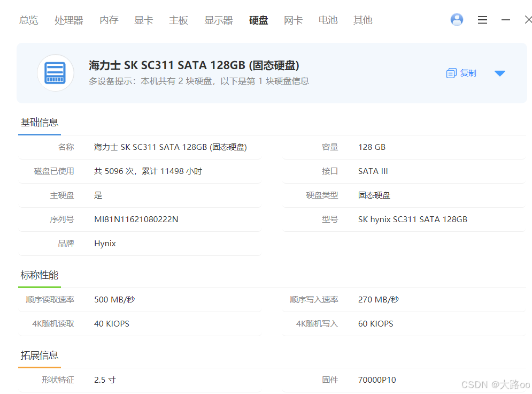Click the 复制 button text

[468, 73]
